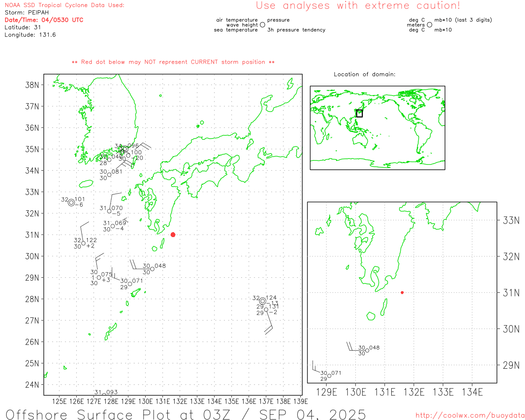
Task: Select the double-circle station with pressure 124
Action: pyautogui.click(x=262, y=301)
